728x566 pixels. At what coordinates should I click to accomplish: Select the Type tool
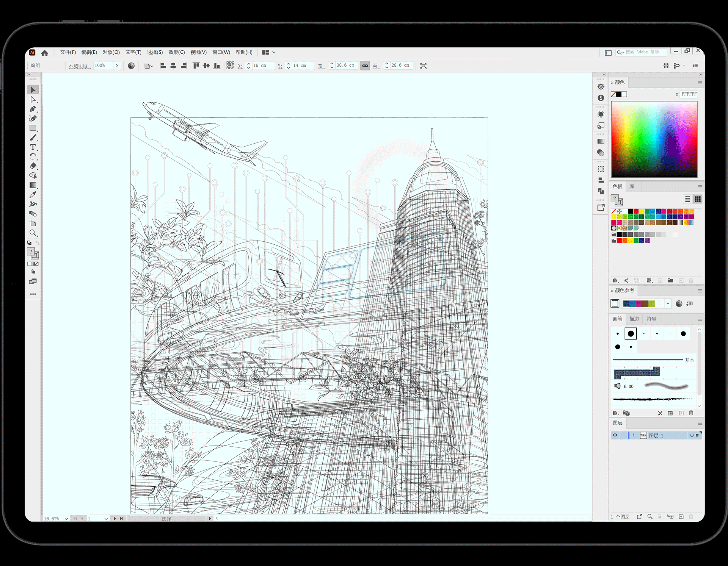(33, 147)
